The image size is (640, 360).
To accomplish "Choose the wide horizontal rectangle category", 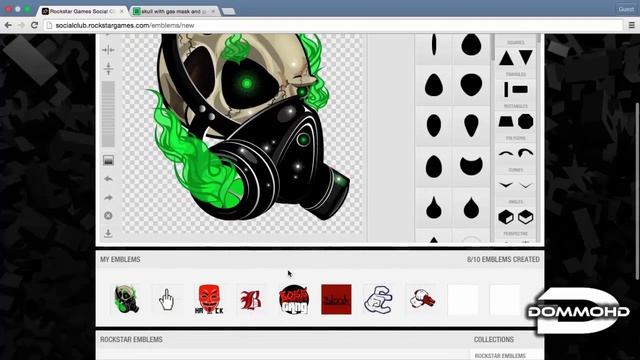I will (520, 89).
